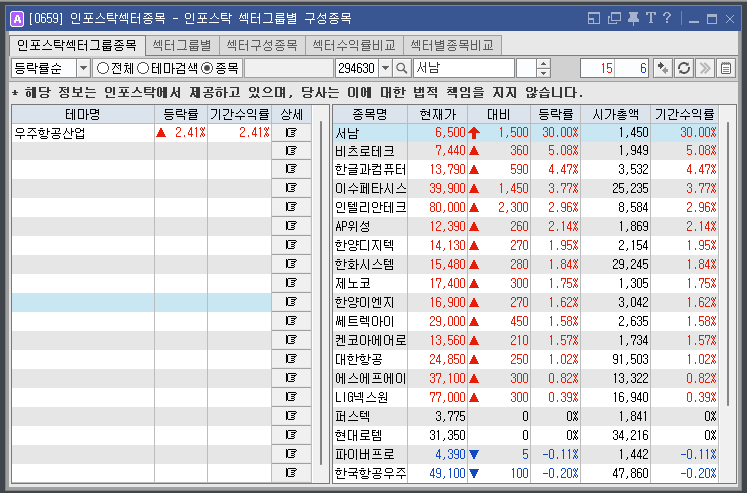747x493 pixels.
Task: Select the 제노코 stock row
Action: pyautogui.click(x=525, y=283)
